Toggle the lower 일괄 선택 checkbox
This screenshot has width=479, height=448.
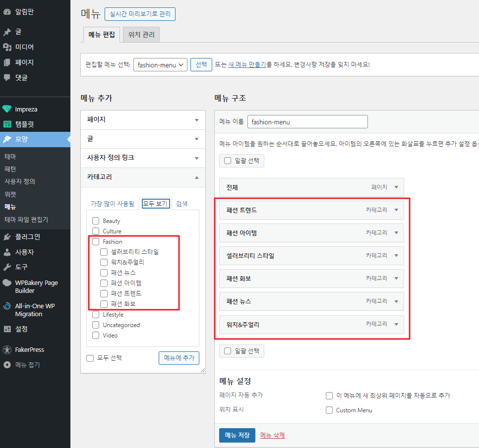(x=228, y=351)
